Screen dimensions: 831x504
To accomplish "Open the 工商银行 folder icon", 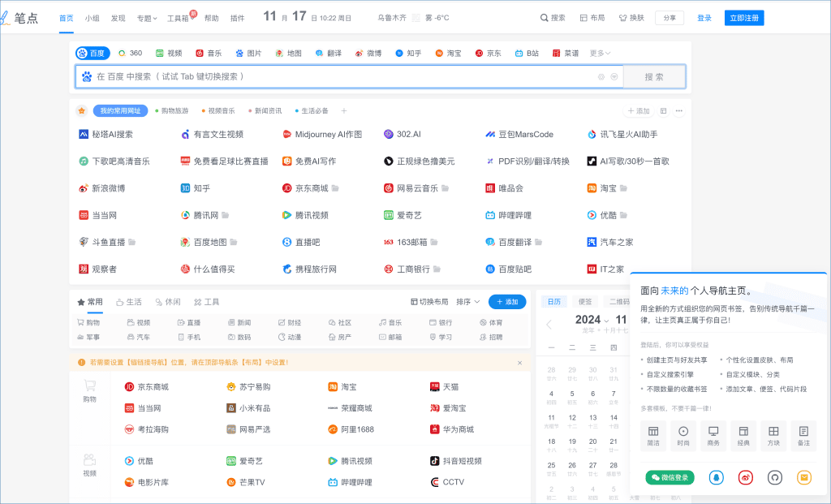I will click(437, 269).
